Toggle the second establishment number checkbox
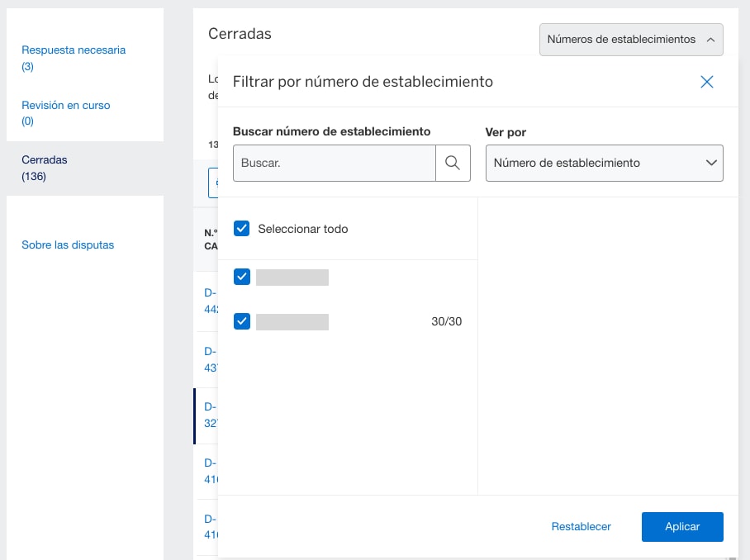The width and height of the screenshot is (750, 560). coord(242,321)
